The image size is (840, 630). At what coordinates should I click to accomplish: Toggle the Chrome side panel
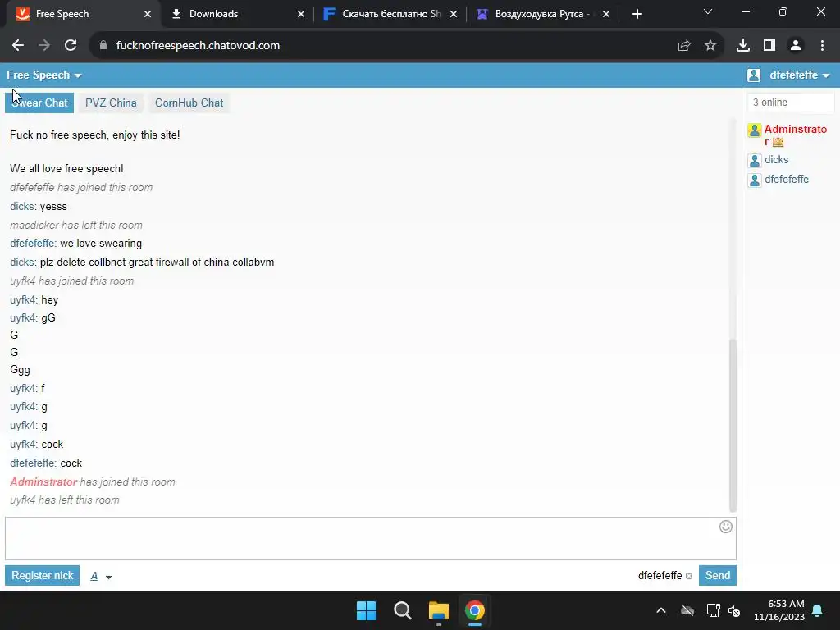[x=769, y=46]
